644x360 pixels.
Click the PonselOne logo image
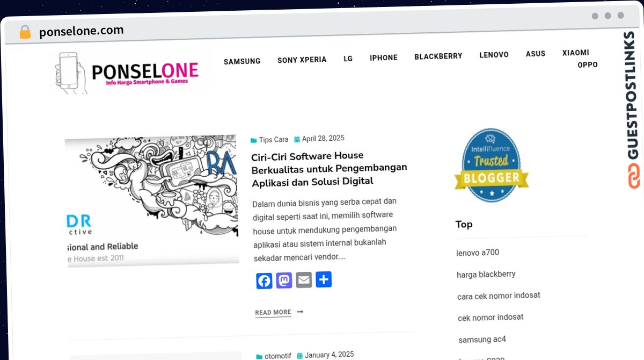point(131,73)
